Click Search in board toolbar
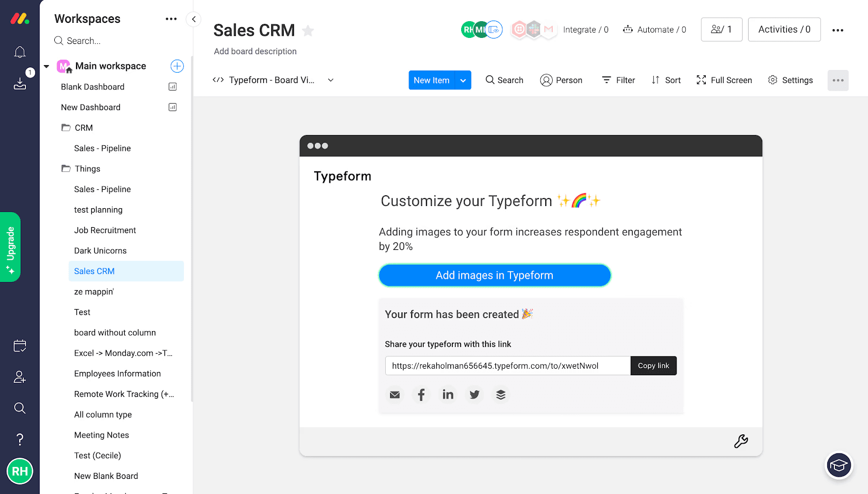Screen dimensions: 868x494 [x=505, y=80]
